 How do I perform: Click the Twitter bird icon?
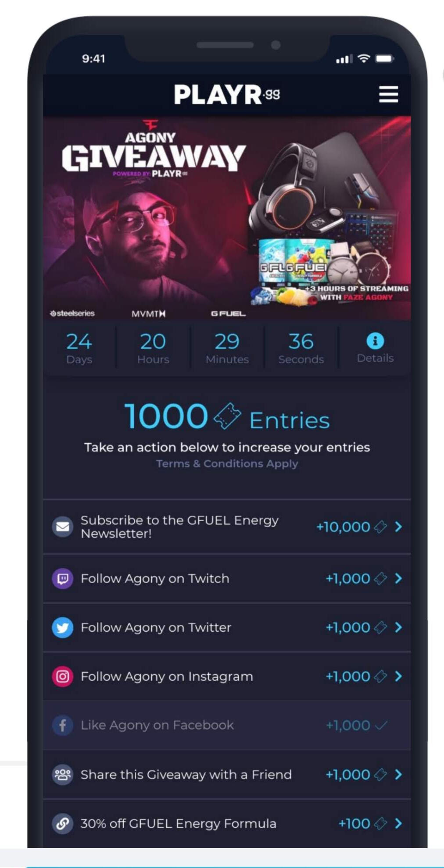point(63,628)
